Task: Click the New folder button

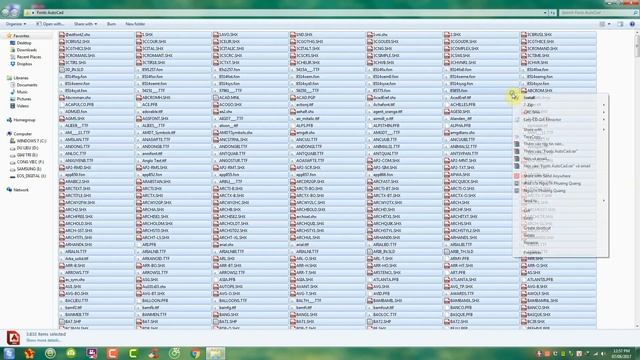Action: tap(135, 24)
